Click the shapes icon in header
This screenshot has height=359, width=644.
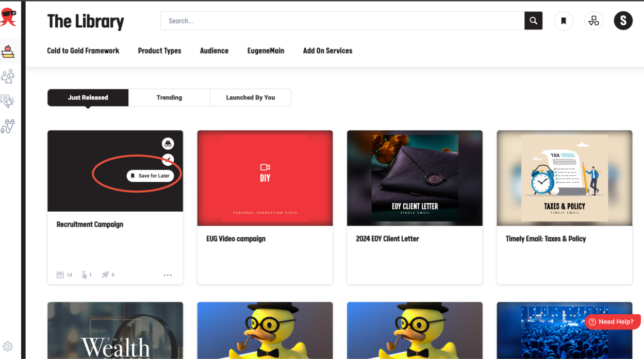(x=594, y=21)
